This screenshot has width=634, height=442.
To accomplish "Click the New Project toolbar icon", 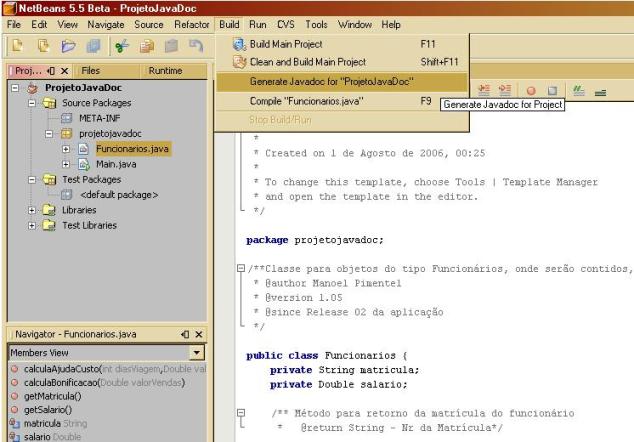I will 42,46.
